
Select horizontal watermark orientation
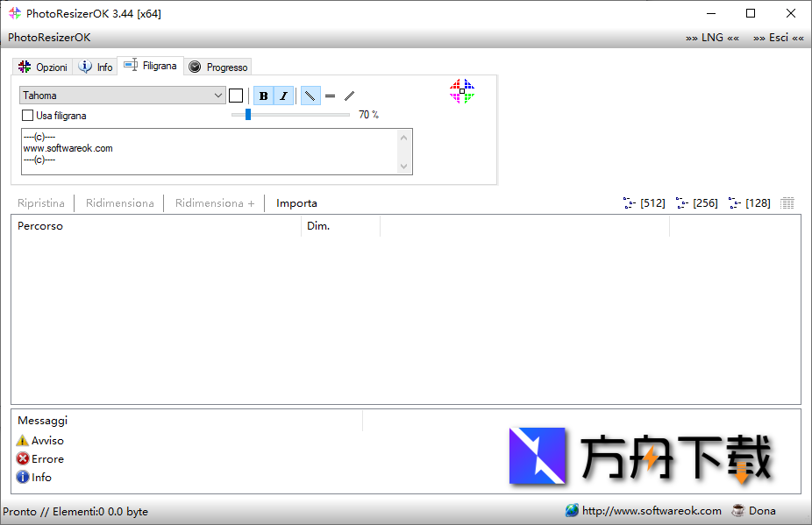[330, 96]
